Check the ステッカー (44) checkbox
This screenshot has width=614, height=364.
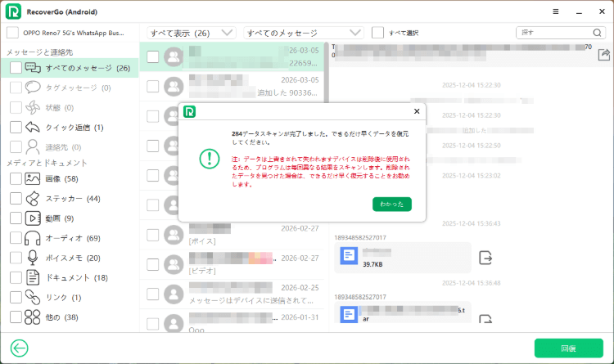click(16, 199)
